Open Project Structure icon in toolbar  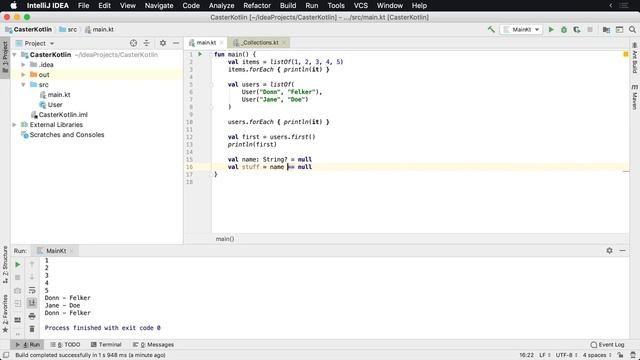pyautogui.click(x=607, y=29)
